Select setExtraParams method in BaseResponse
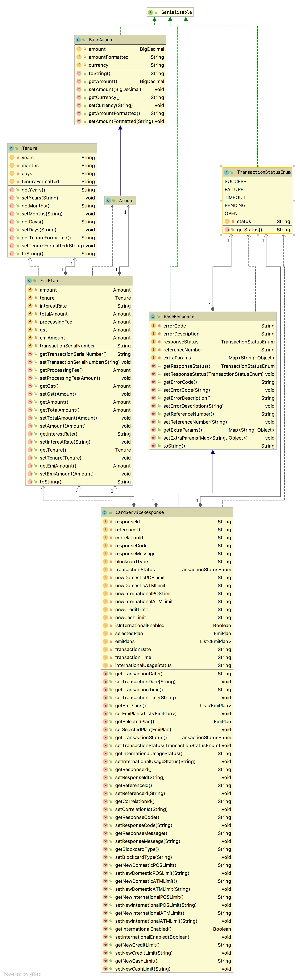Screen dimensions: 300x980 (x=213, y=438)
